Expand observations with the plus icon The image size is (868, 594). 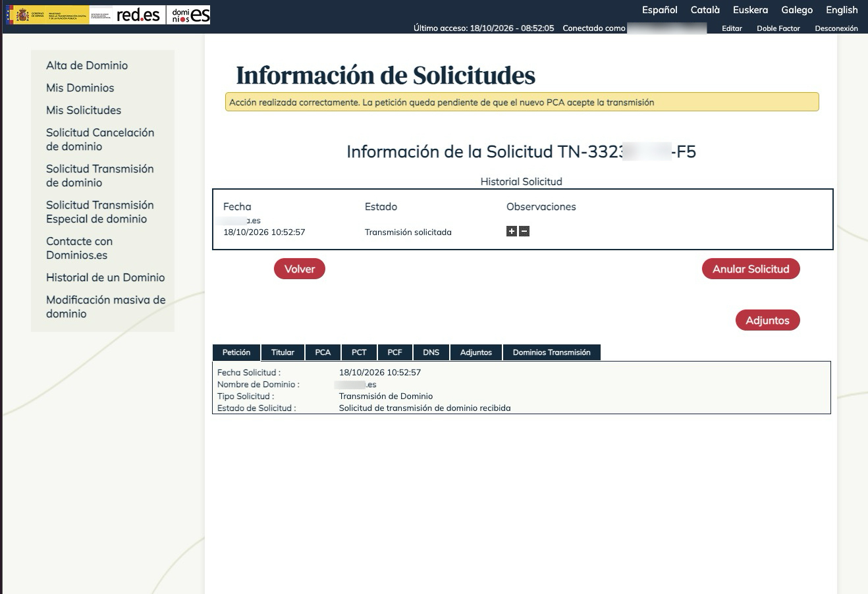[512, 231]
